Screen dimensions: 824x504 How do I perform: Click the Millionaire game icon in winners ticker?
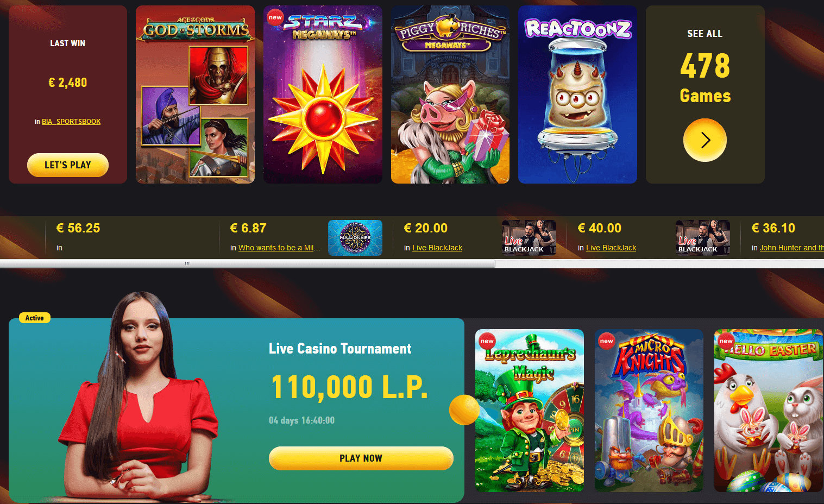click(x=355, y=238)
